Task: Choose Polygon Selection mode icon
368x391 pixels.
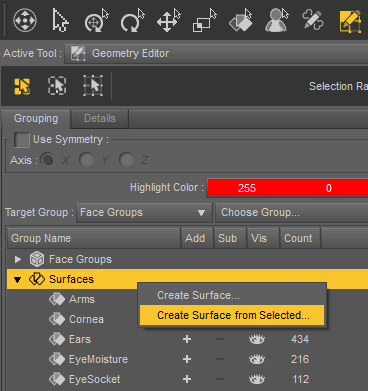Action: pyautogui.click(x=22, y=86)
